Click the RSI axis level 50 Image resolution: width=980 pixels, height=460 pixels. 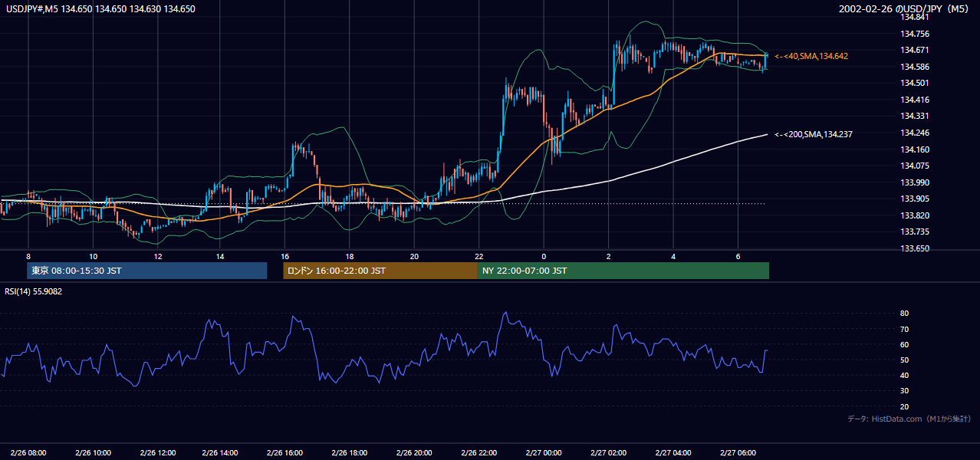point(904,360)
